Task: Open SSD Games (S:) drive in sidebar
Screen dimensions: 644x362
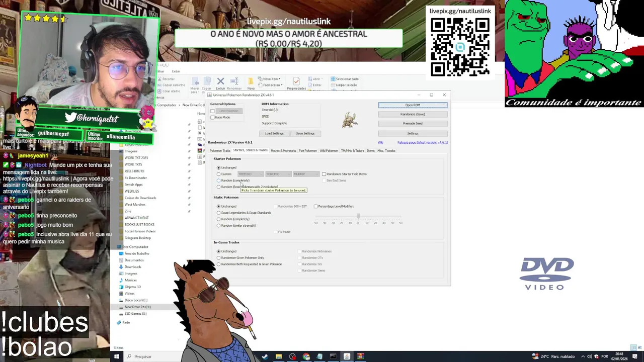Action: [136, 313]
